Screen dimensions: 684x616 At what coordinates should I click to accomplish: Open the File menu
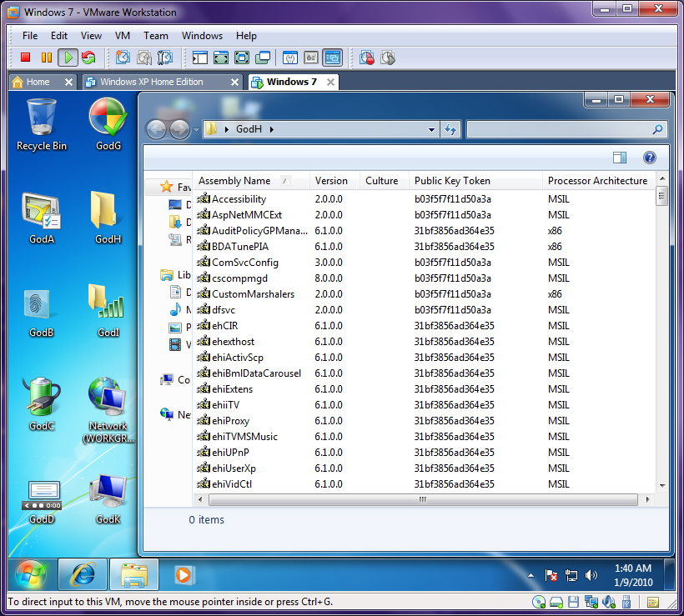click(30, 36)
